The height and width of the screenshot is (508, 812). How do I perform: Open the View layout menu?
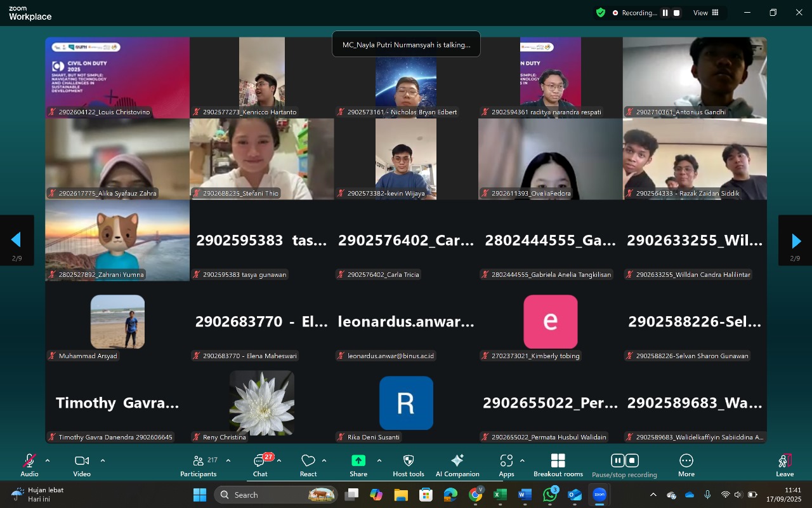coord(706,13)
